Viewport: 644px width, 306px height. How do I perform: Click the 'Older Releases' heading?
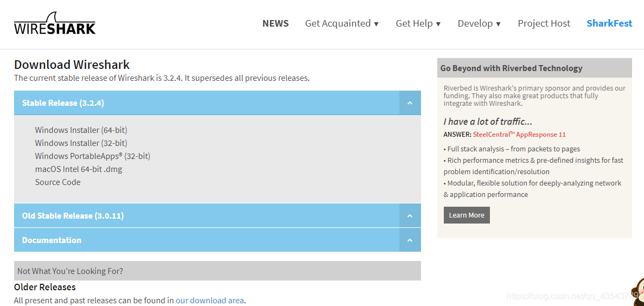[x=45, y=286]
